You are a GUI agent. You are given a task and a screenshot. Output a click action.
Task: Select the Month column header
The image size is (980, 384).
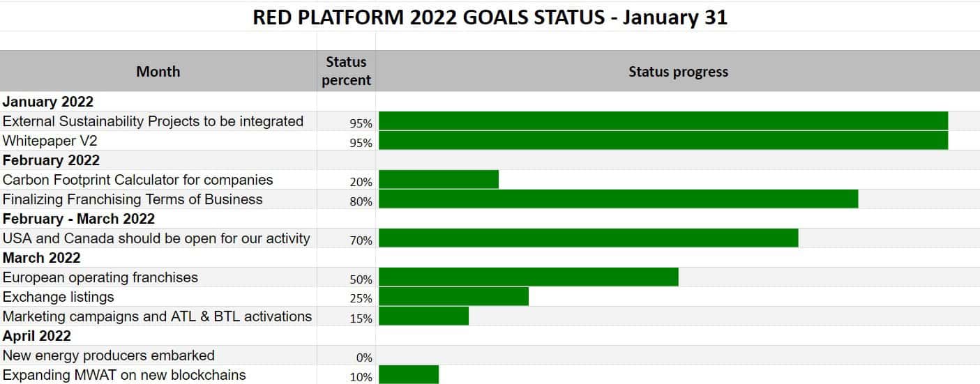[x=158, y=71]
